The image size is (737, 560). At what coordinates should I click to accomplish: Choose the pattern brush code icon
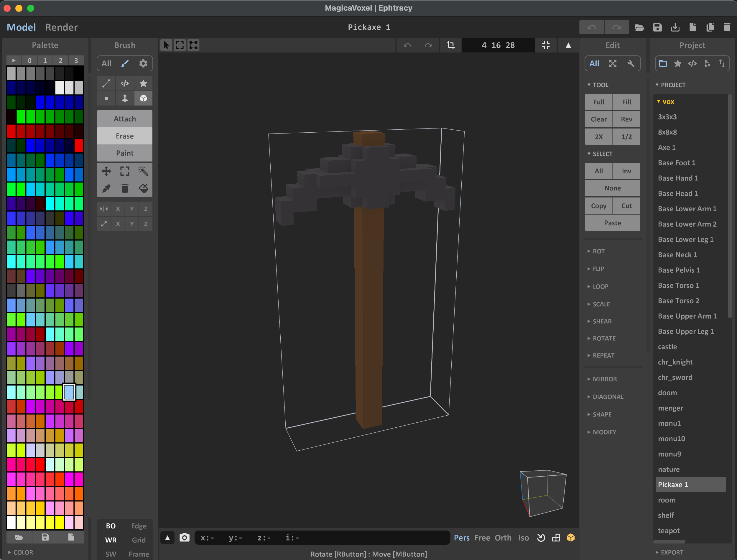(x=125, y=83)
